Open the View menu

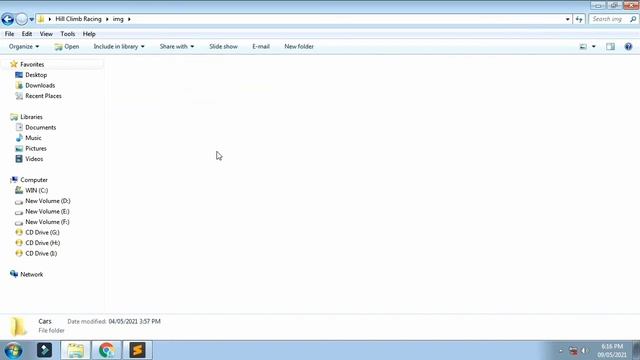(x=46, y=34)
